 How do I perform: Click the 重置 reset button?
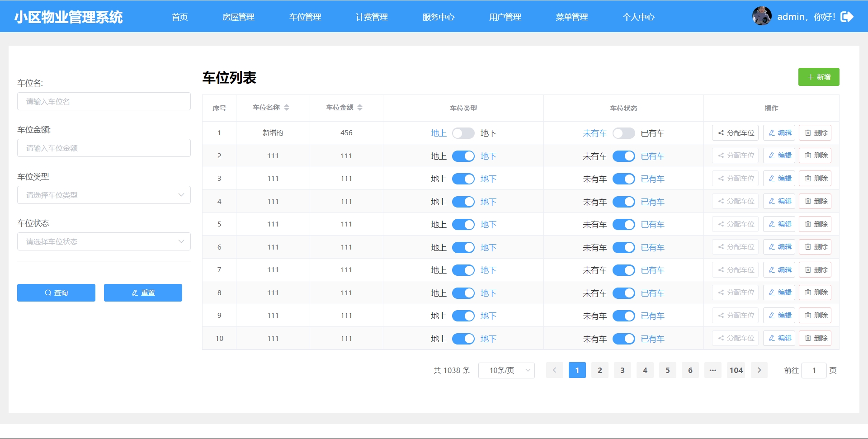pos(143,293)
